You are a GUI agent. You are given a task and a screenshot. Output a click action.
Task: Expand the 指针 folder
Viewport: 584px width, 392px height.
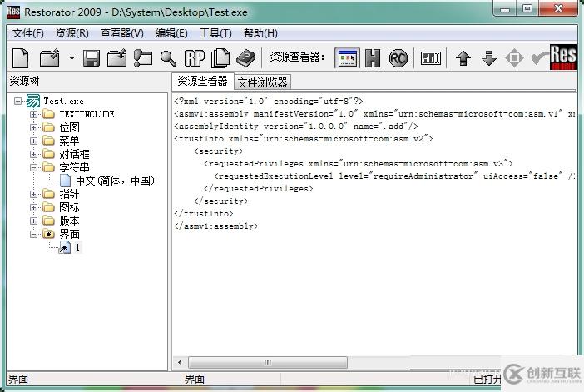pos(34,195)
